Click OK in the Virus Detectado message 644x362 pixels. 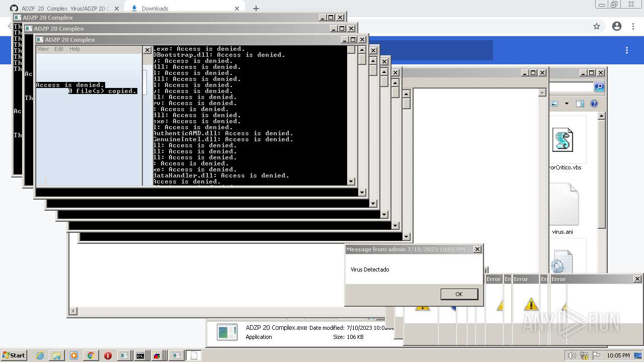click(459, 294)
